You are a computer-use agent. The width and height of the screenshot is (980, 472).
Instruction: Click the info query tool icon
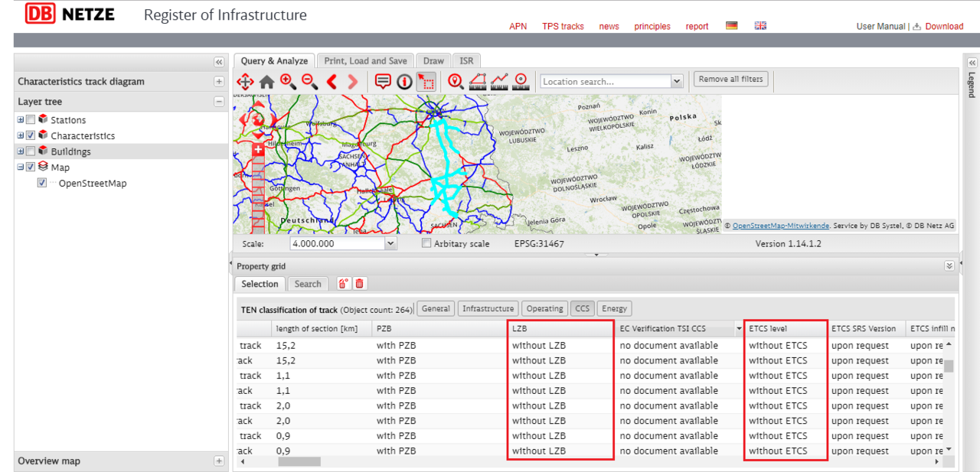coord(404,82)
